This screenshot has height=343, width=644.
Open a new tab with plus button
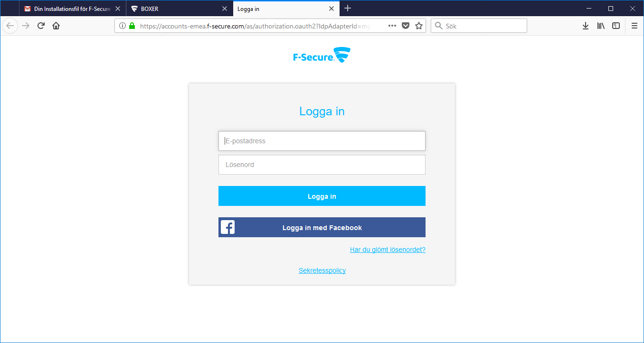348,9
